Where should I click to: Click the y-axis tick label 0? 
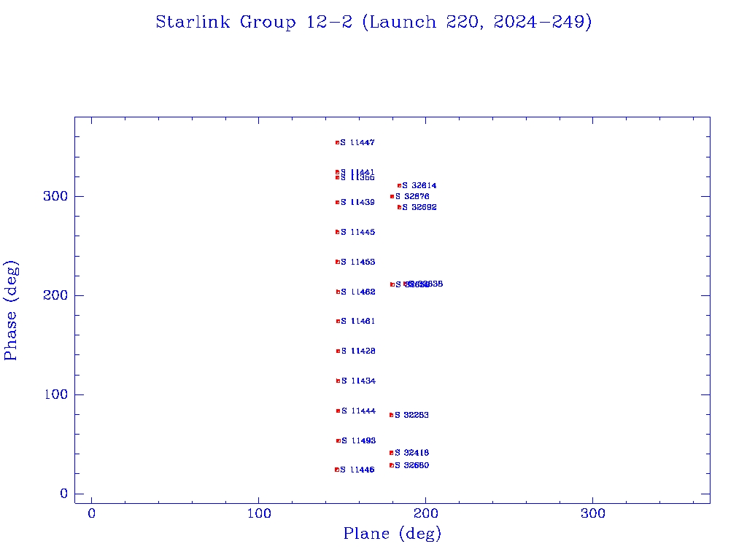point(64,494)
